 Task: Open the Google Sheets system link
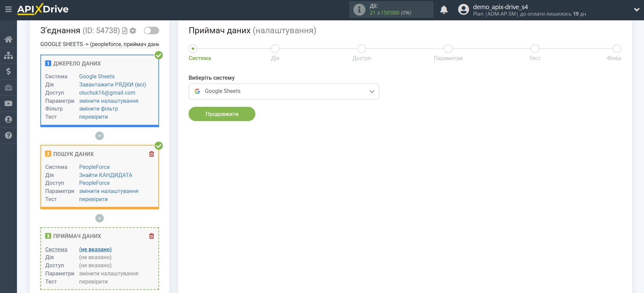tap(97, 76)
